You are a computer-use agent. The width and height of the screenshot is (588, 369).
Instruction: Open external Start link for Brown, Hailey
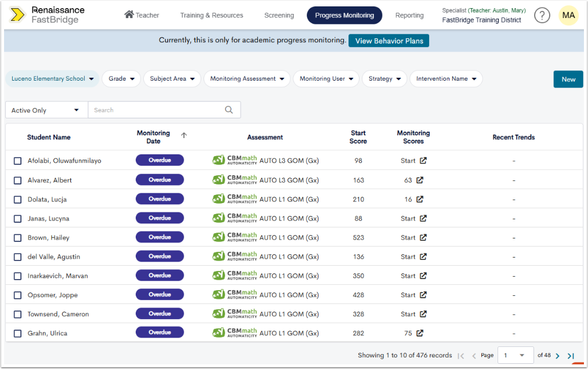click(423, 238)
